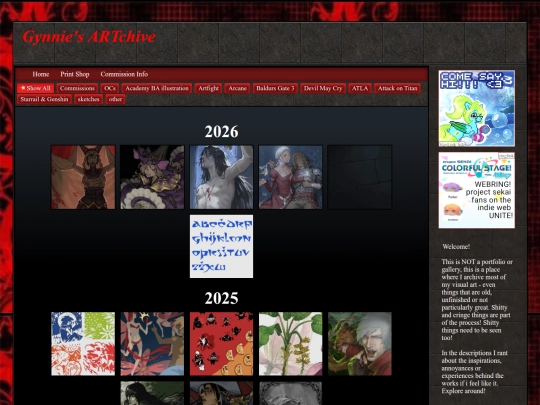Filter by Academy BA illustration
540x405 pixels.
pos(157,88)
